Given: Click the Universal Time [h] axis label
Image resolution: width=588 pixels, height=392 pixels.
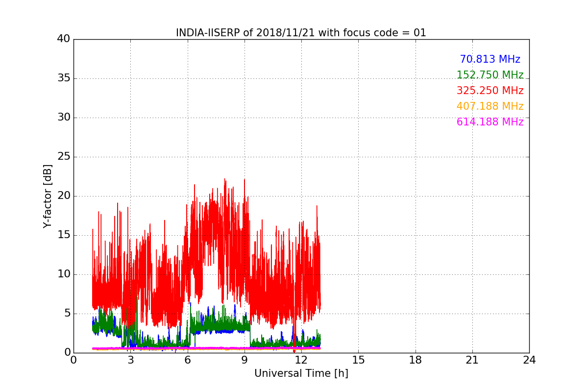Looking at the screenshot, I should 301,373.
